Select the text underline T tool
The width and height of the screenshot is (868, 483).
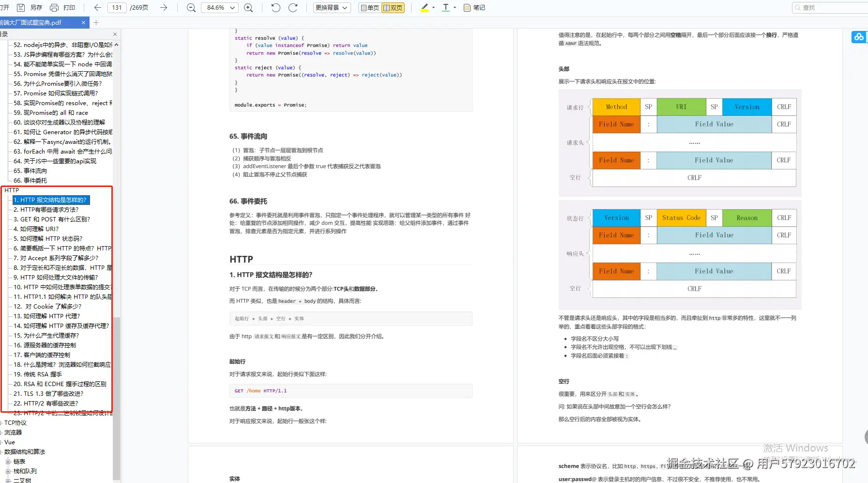(446, 8)
